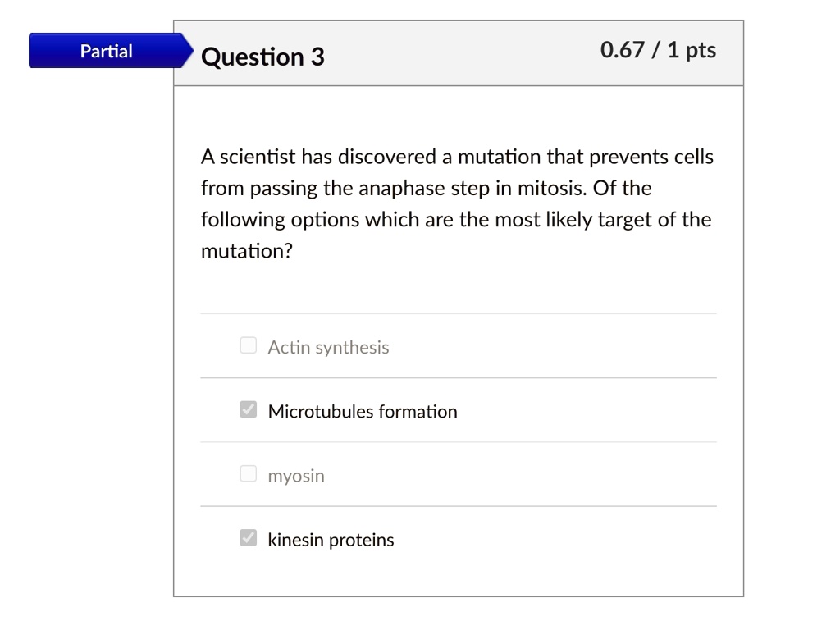The image size is (840, 630).
Task: Click the question description paragraph
Action: tap(456, 203)
